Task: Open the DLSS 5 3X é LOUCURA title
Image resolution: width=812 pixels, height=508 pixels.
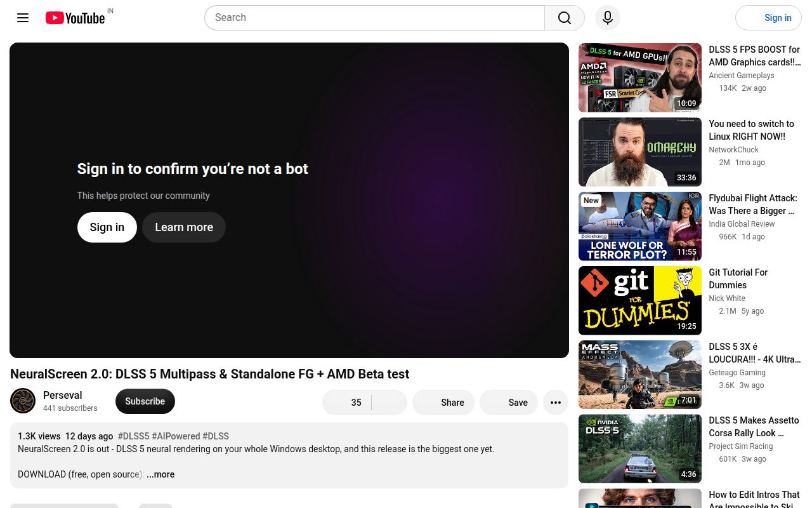Action: 755,353
